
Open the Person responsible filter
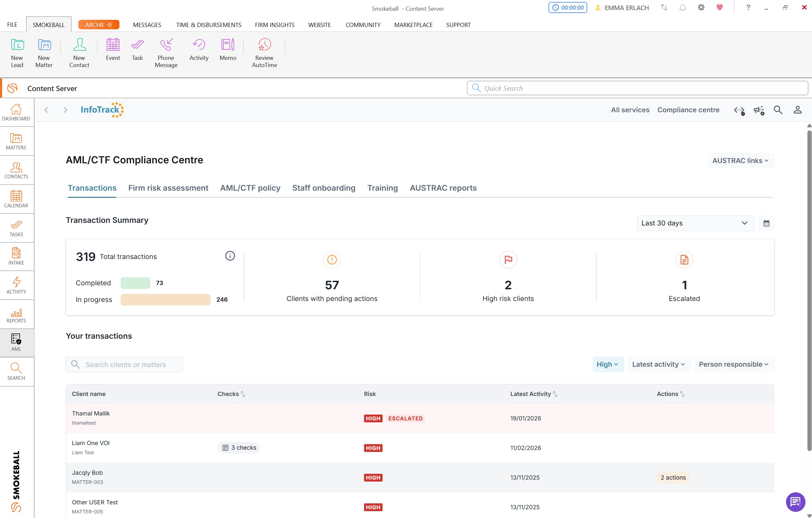[734, 364]
